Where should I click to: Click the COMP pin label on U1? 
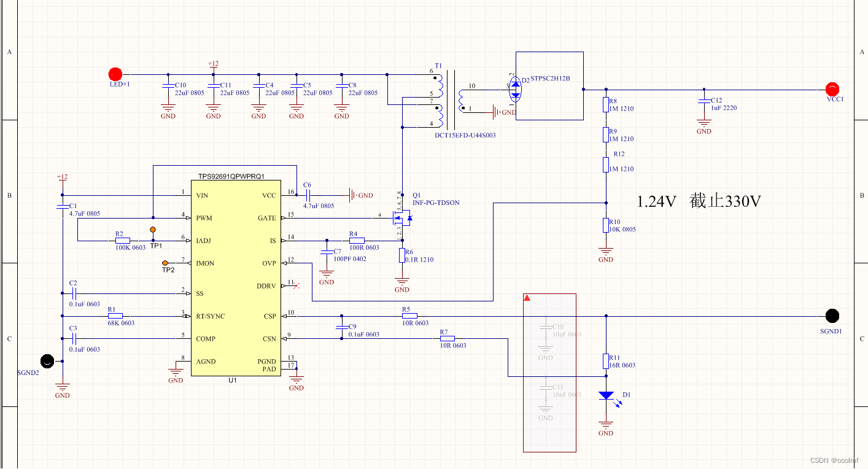pos(206,339)
